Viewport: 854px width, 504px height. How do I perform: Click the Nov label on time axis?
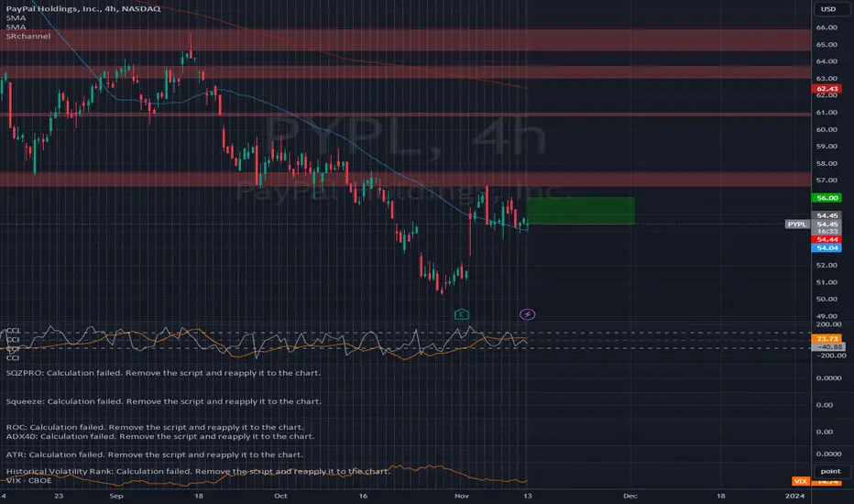click(x=461, y=496)
